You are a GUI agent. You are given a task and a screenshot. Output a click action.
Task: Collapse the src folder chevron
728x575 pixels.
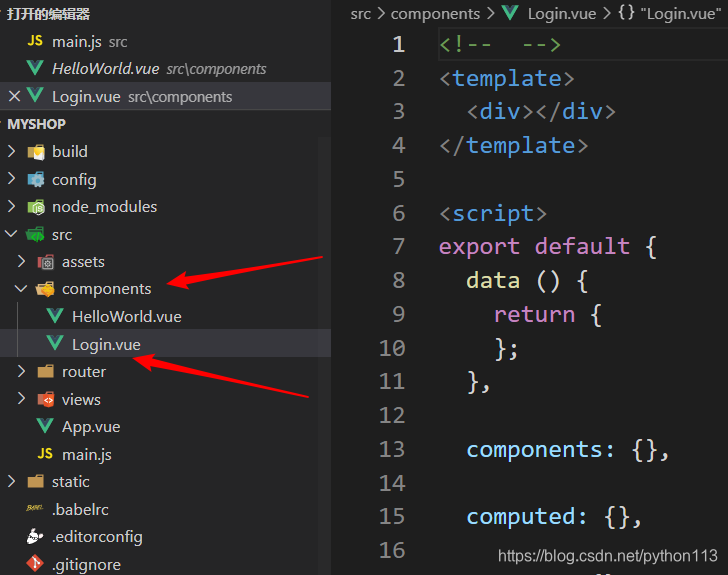[x=11, y=234]
